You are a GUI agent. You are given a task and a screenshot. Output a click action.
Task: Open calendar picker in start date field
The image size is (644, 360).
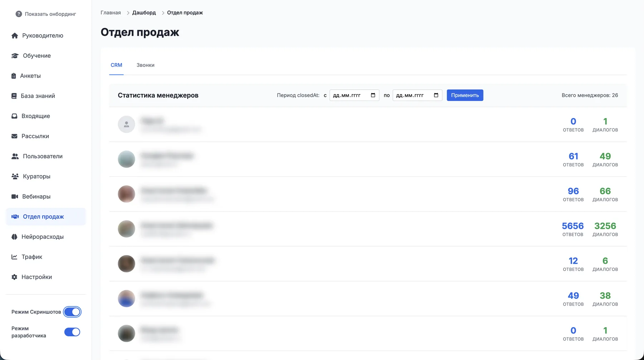[x=373, y=95]
